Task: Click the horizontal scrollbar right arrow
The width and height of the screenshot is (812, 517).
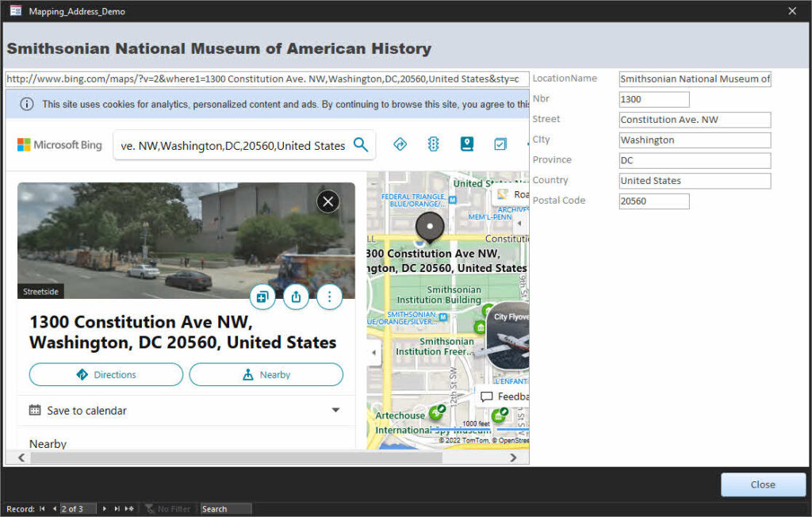Action: (x=513, y=458)
